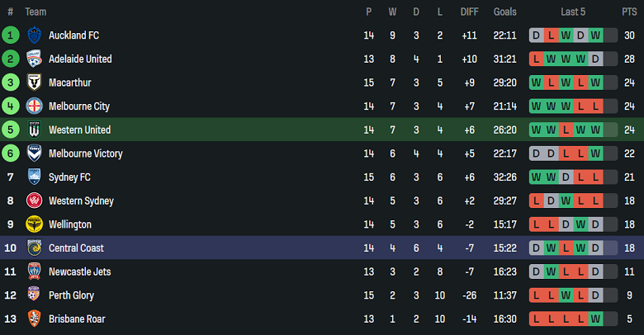Click the Last 5 column header
This screenshot has height=335, width=644.
click(573, 12)
